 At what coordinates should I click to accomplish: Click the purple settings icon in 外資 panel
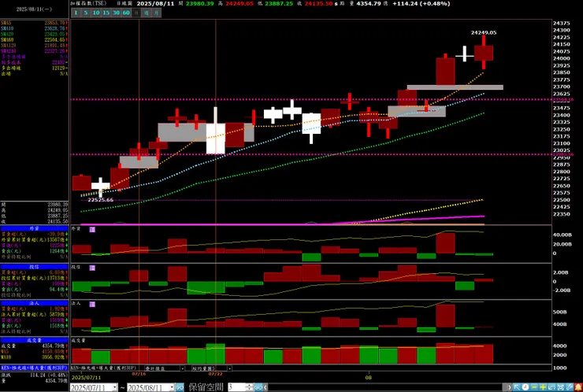[93, 230]
